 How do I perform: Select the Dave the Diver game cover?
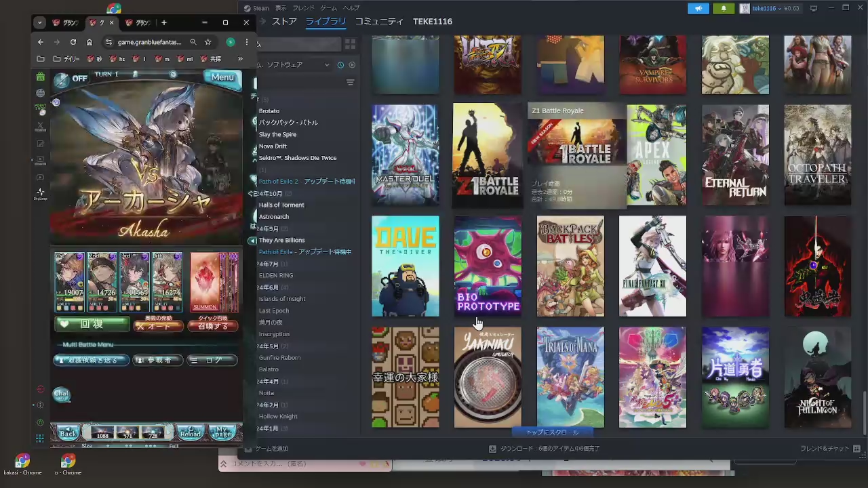(405, 266)
